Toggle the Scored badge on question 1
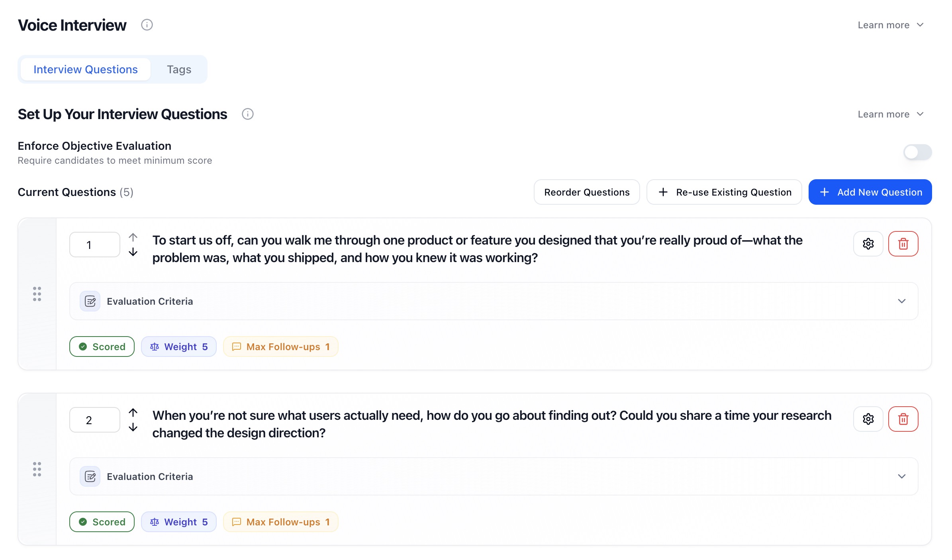This screenshot has height=560, width=952. [x=102, y=347]
